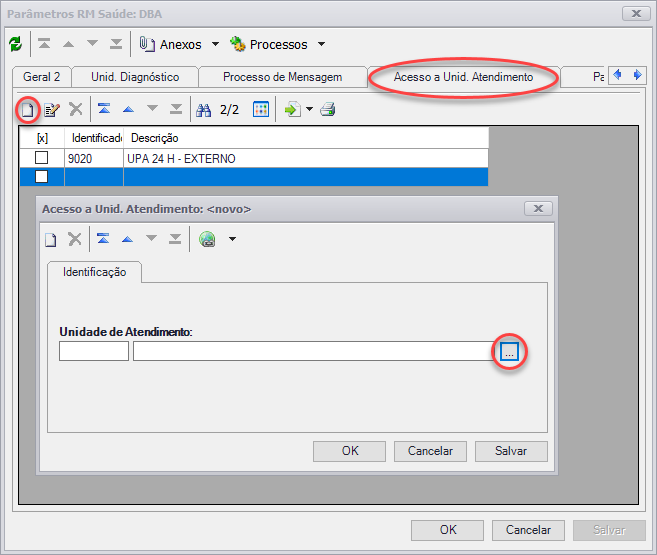Open the Geral 2 tab
This screenshot has width=657, height=555.
coord(41,77)
